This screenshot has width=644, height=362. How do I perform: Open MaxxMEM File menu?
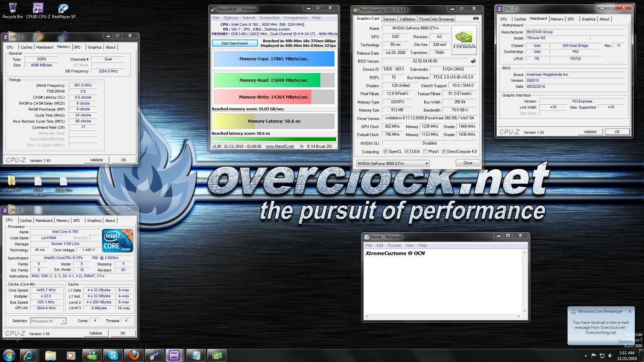click(216, 18)
